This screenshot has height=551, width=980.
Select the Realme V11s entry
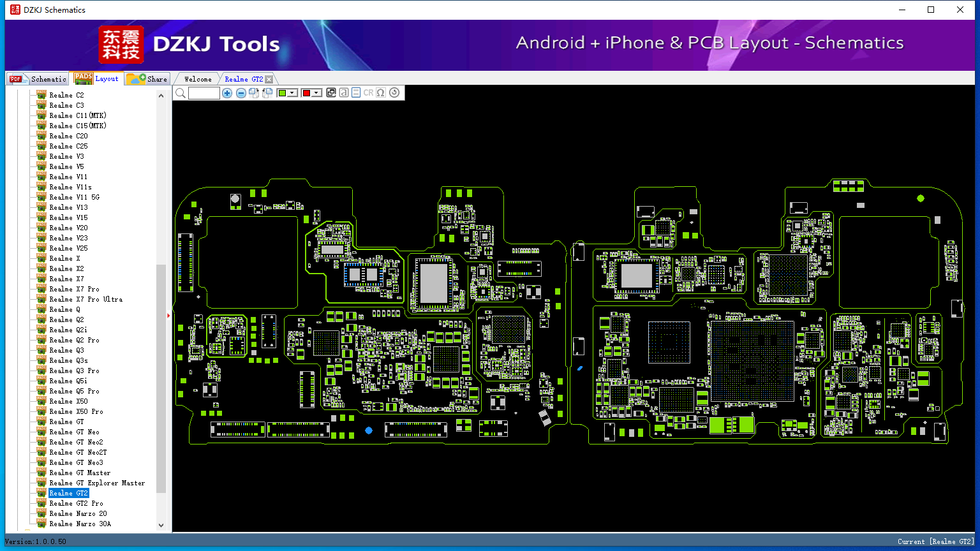click(71, 187)
